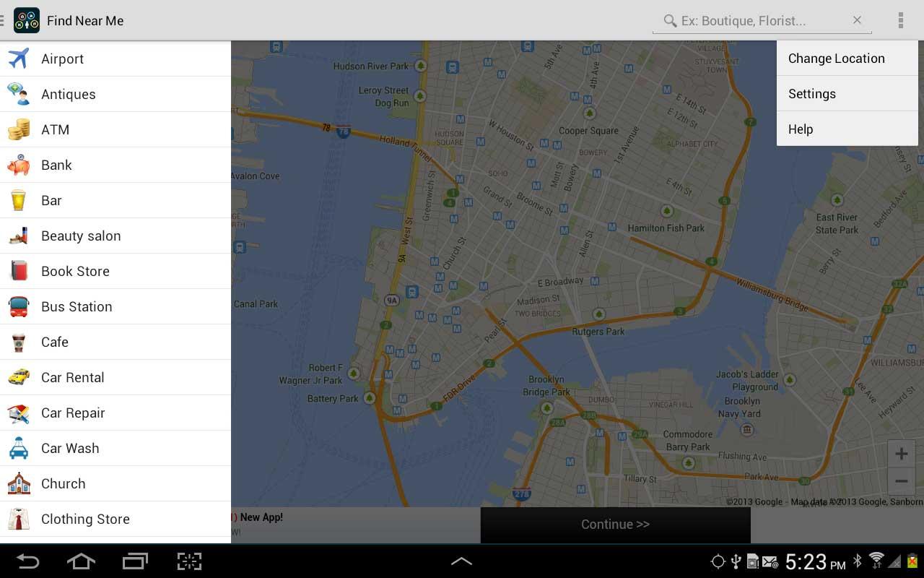Select the Airport category label
The height and width of the screenshot is (578, 924).
point(62,59)
